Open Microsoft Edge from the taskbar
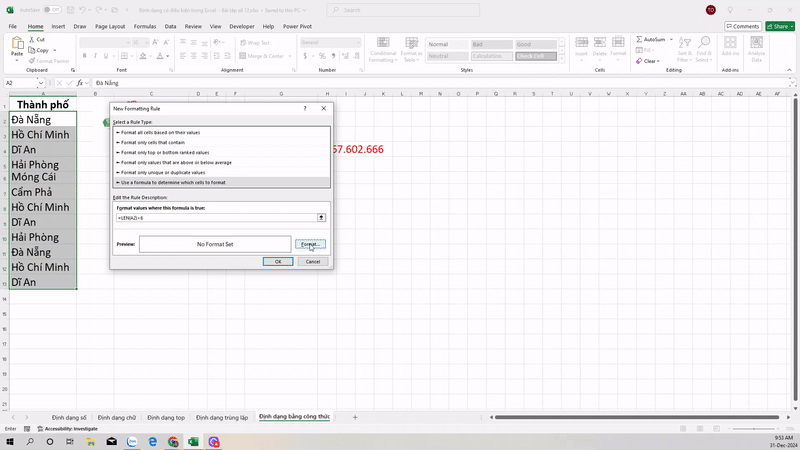The height and width of the screenshot is (450, 800). click(x=153, y=442)
